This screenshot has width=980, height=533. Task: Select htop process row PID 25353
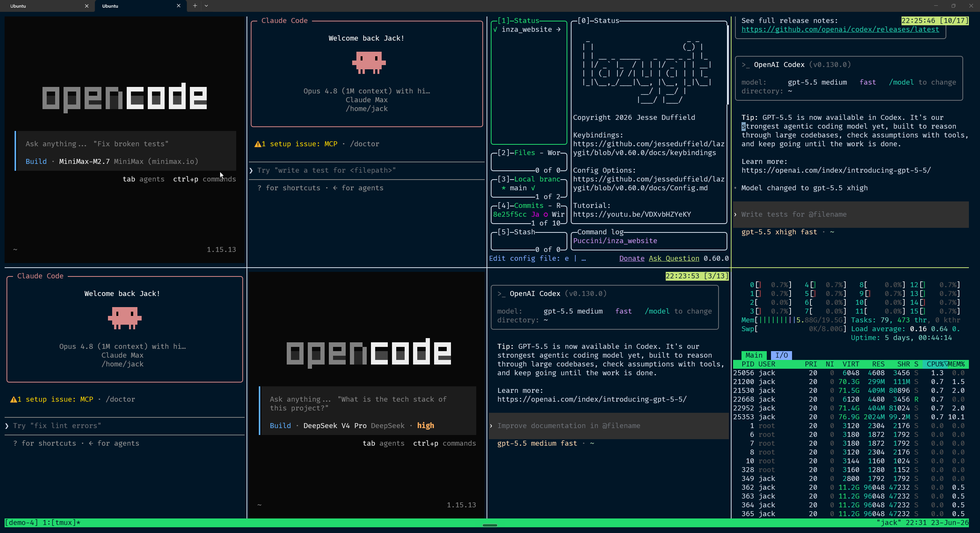tap(851, 417)
